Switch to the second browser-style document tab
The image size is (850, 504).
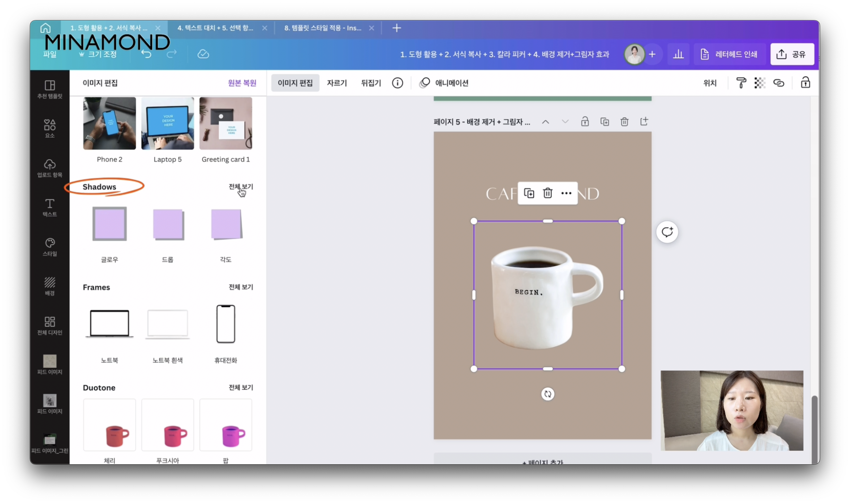point(215,28)
